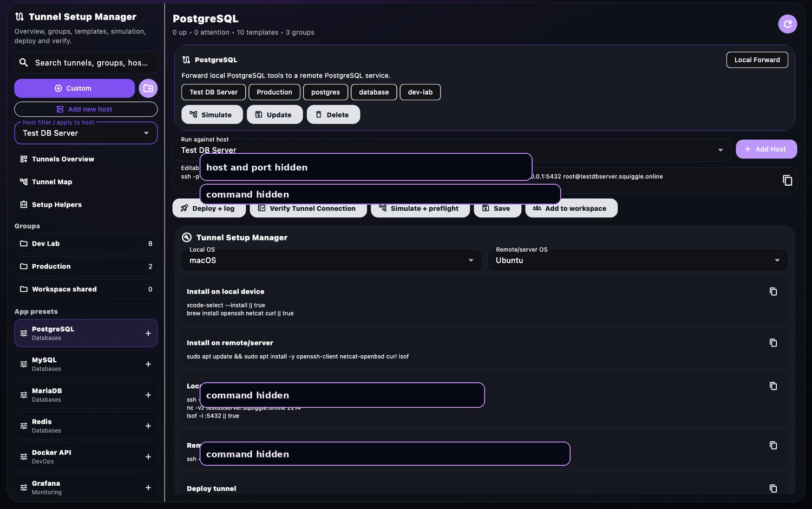Click Simulate + preflight button

[x=420, y=208]
